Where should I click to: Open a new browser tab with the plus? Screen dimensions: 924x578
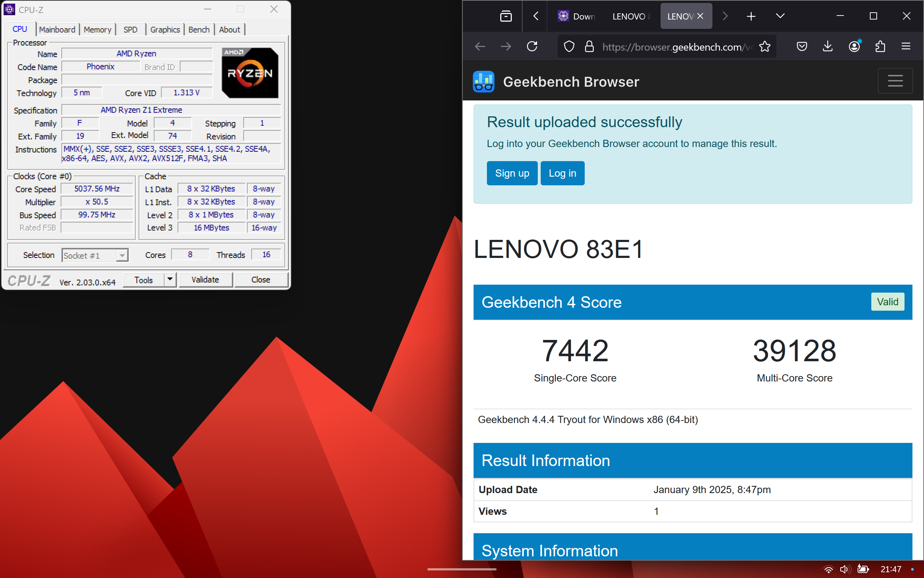[751, 16]
